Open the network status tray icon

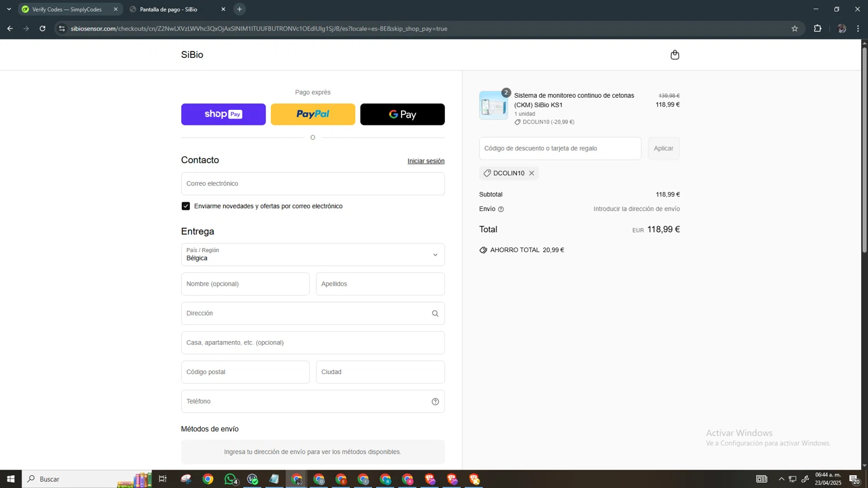coord(793,479)
